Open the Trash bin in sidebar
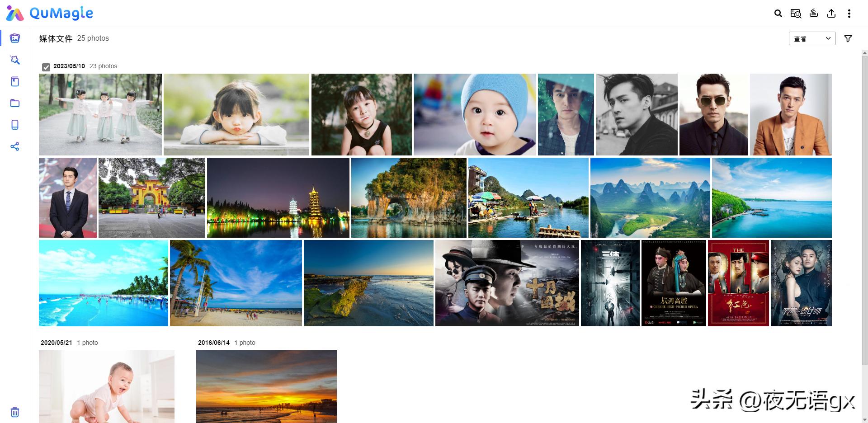Image resolution: width=868 pixels, height=423 pixels. point(15,412)
